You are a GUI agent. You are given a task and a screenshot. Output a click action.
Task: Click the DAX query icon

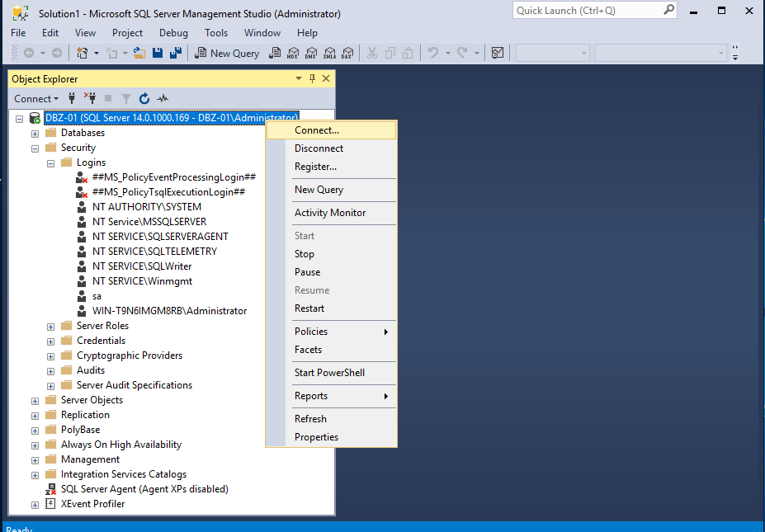(347, 53)
